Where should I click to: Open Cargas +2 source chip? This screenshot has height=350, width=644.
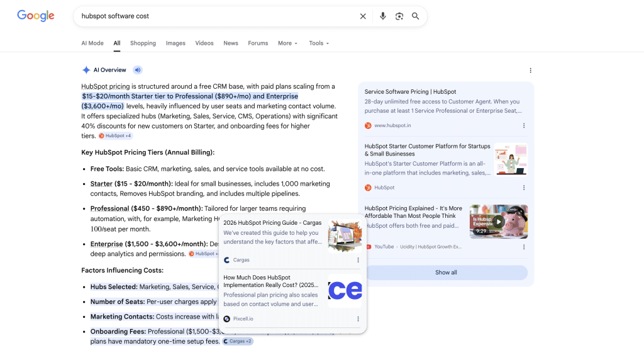pyautogui.click(x=238, y=341)
